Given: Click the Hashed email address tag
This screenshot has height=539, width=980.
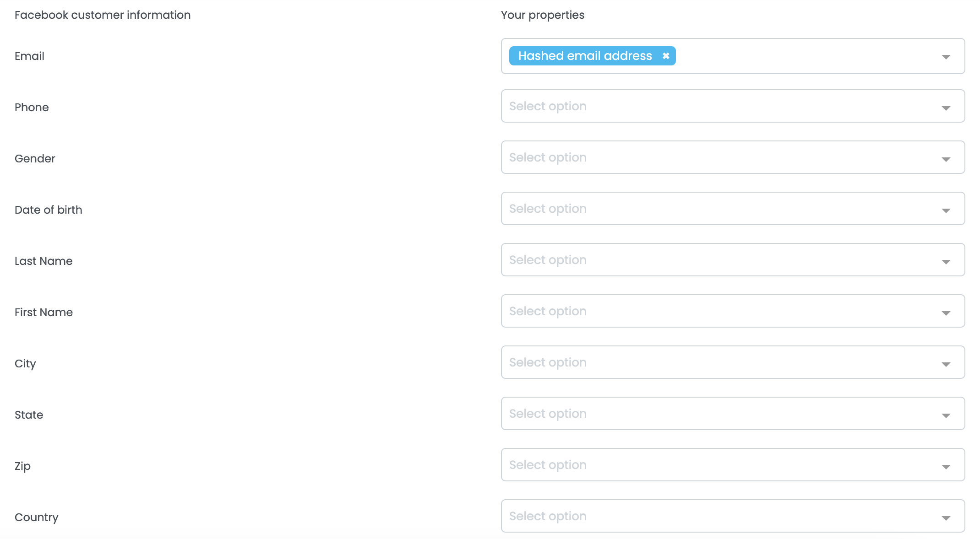Looking at the screenshot, I should (585, 56).
